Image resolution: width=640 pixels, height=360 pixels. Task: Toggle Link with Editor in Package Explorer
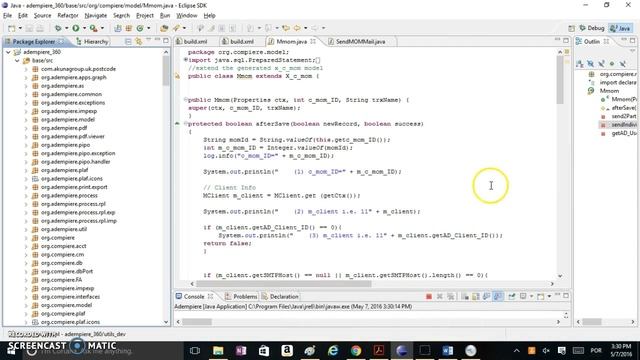click(139, 41)
